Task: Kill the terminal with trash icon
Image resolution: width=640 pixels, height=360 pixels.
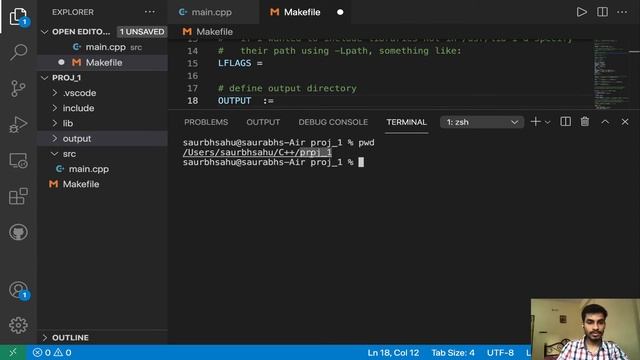Action: click(x=585, y=122)
